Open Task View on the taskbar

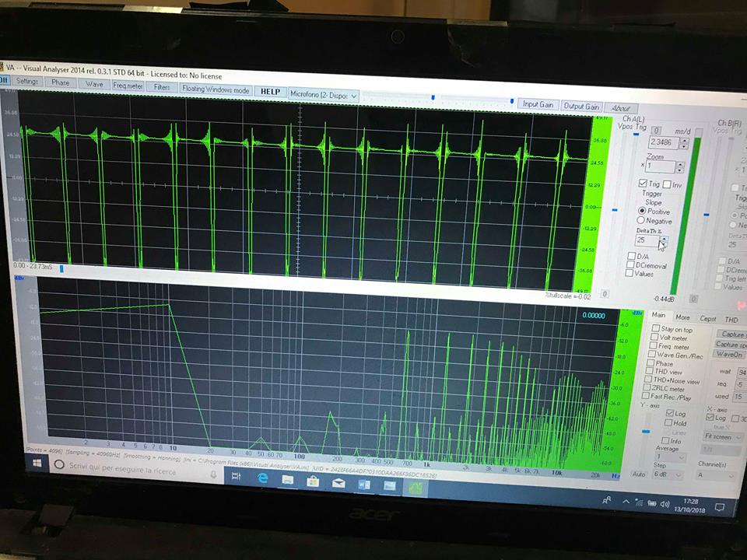click(237, 475)
